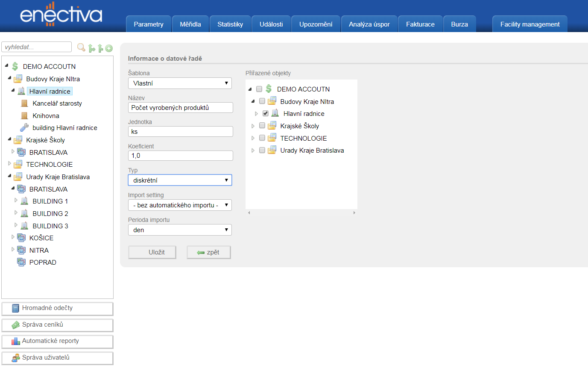Click the Enectiva logo
Image resolution: width=588 pixels, height=372 pixels.
tap(61, 15)
